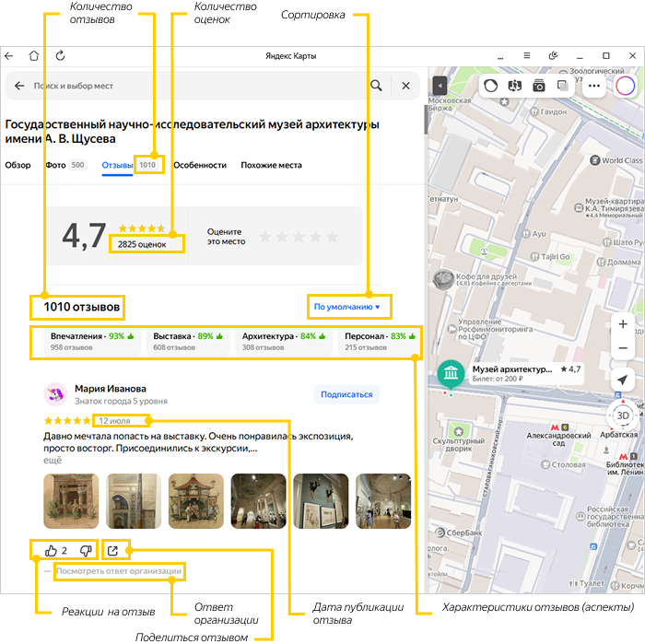Click the moon-like icon in the title bar
Image resolution: width=645 pixels, height=644 pixels.
point(553,55)
